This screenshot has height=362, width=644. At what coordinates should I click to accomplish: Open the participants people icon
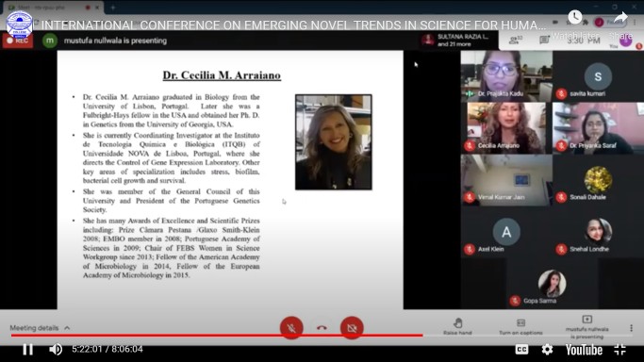coord(515,40)
